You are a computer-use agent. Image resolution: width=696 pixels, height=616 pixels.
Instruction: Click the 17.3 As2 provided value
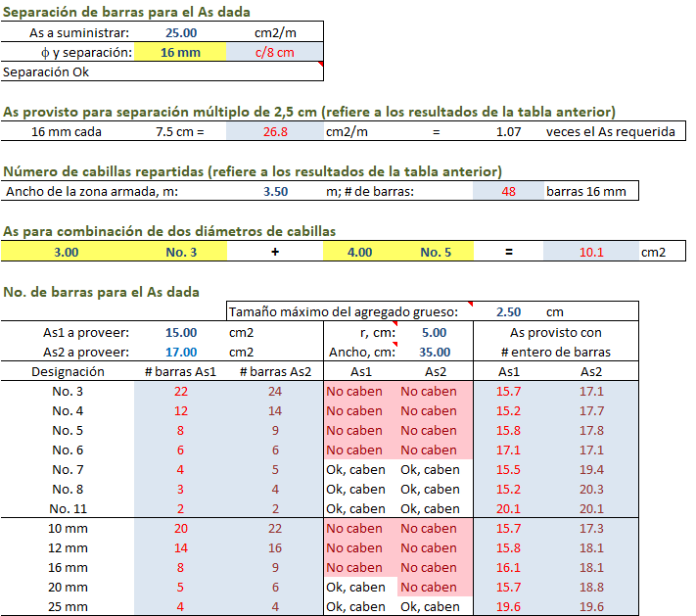(x=591, y=529)
